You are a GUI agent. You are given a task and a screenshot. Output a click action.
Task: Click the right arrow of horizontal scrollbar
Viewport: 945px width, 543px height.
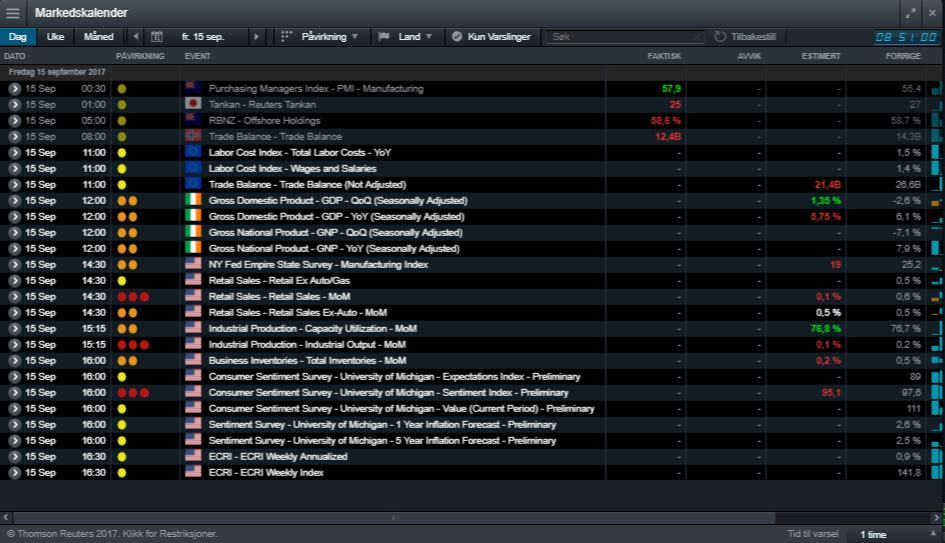pos(937,518)
